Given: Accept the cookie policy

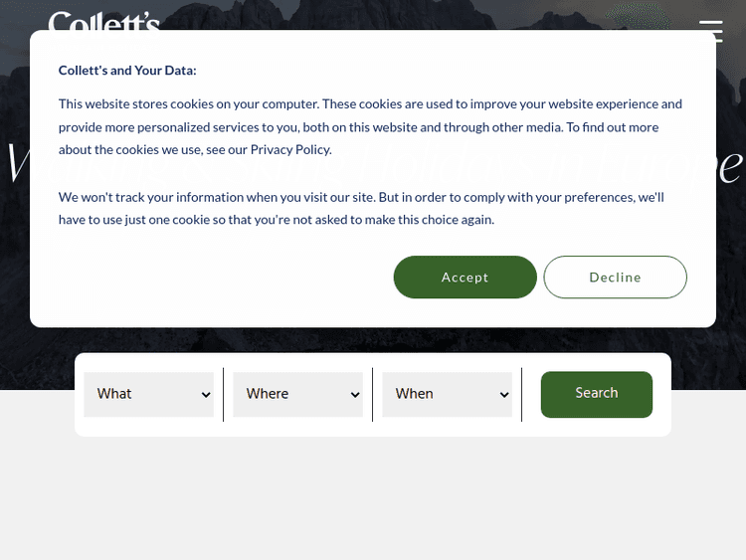Looking at the screenshot, I should [465, 278].
